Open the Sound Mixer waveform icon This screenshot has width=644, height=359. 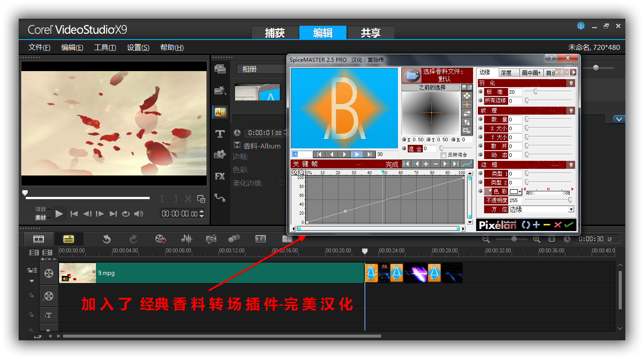coord(187,239)
